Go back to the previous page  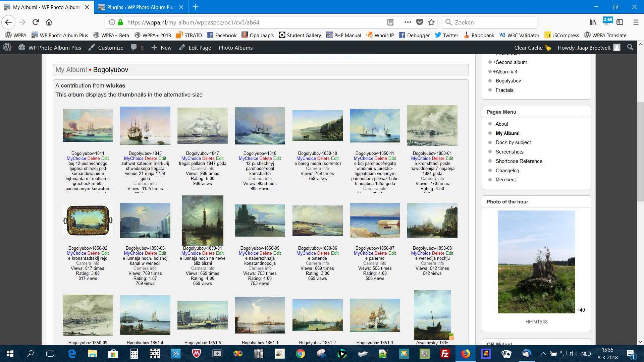point(8,22)
